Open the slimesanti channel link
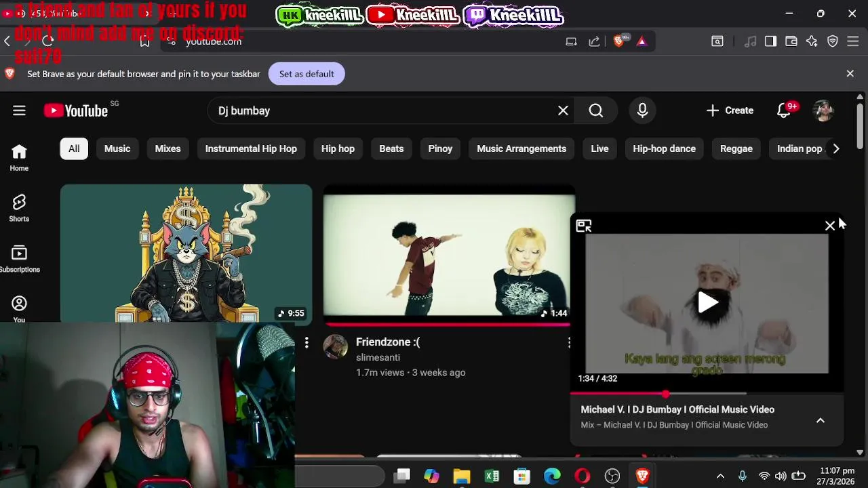This screenshot has height=488, width=868. point(378,357)
